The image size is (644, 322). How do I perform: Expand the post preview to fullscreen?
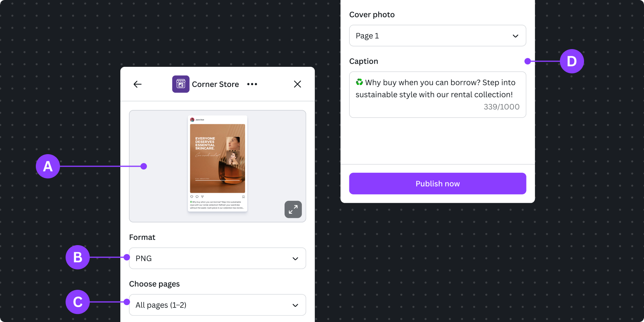[x=293, y=209]
